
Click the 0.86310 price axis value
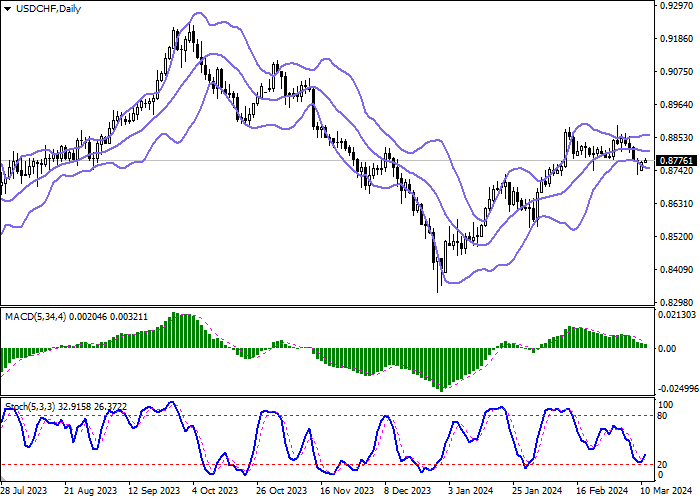click(x=676, y=204)
